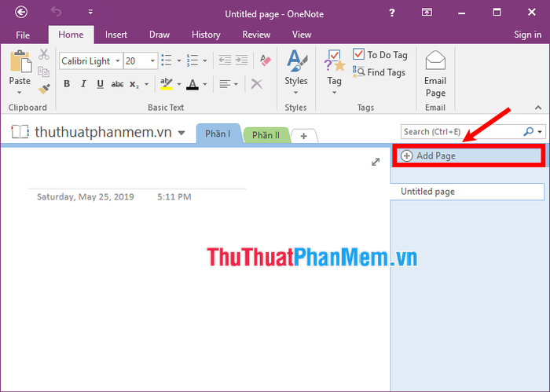Click the Undo arrow in quick access

pyautogui.click(x=56, y=12)
